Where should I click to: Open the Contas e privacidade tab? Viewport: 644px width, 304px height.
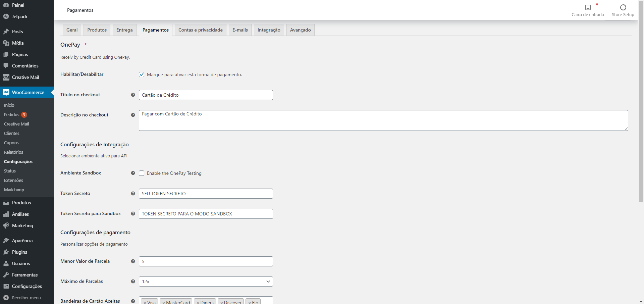[x=201, y=30]
